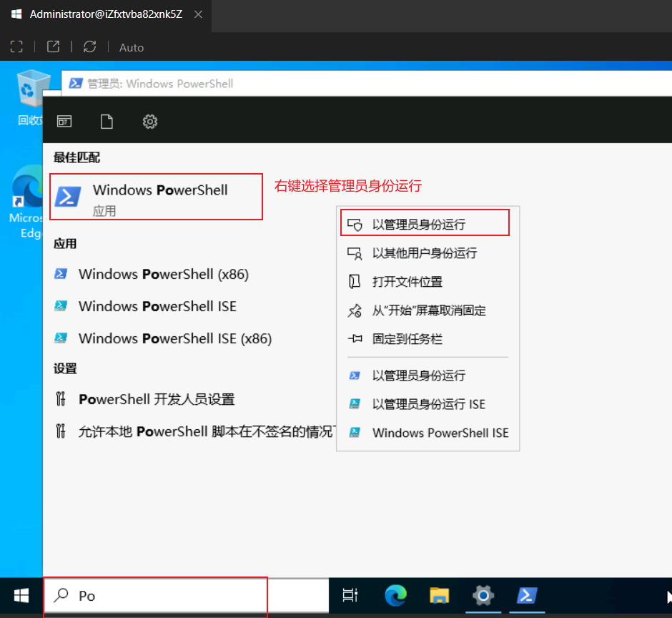672x618 pixels.
Task: Open Settings from taskbar
Action: pyautogui.click(x=483, y=596)
